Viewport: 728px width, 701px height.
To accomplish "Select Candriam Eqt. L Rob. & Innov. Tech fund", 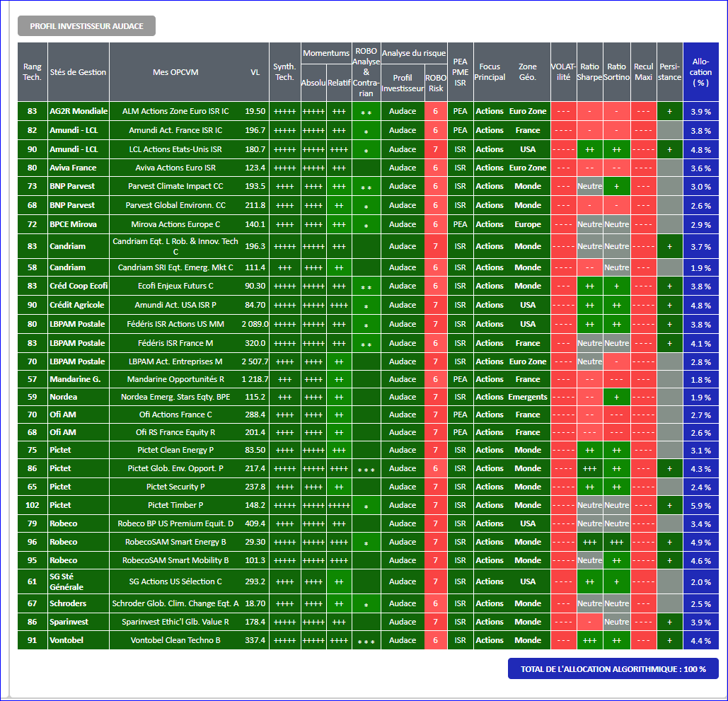I will click(175, 246).
